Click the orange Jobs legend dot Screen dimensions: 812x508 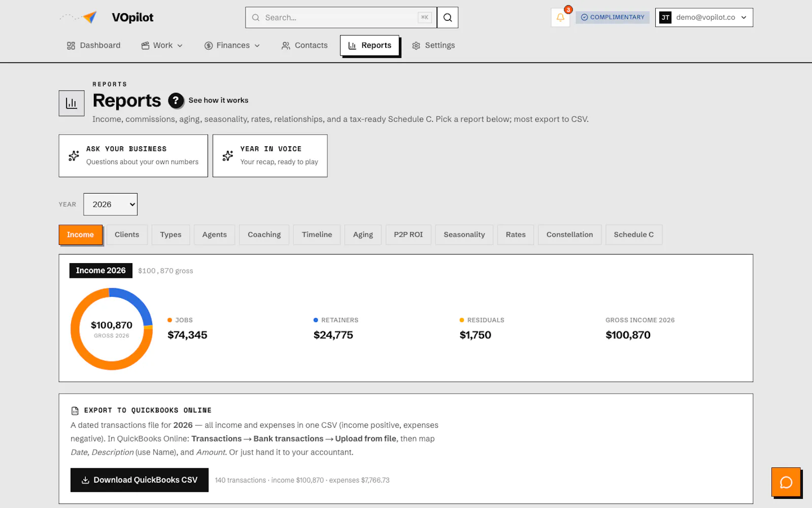coord(170,320)
